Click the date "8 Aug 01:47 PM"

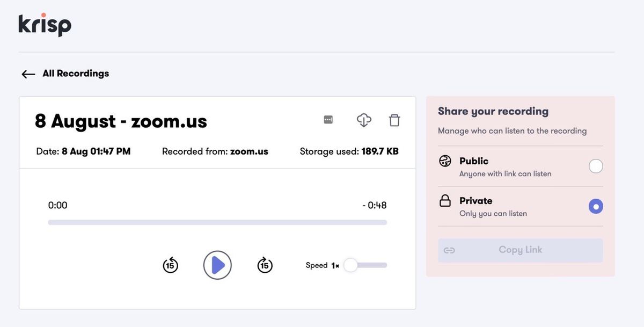coord(96,151)
